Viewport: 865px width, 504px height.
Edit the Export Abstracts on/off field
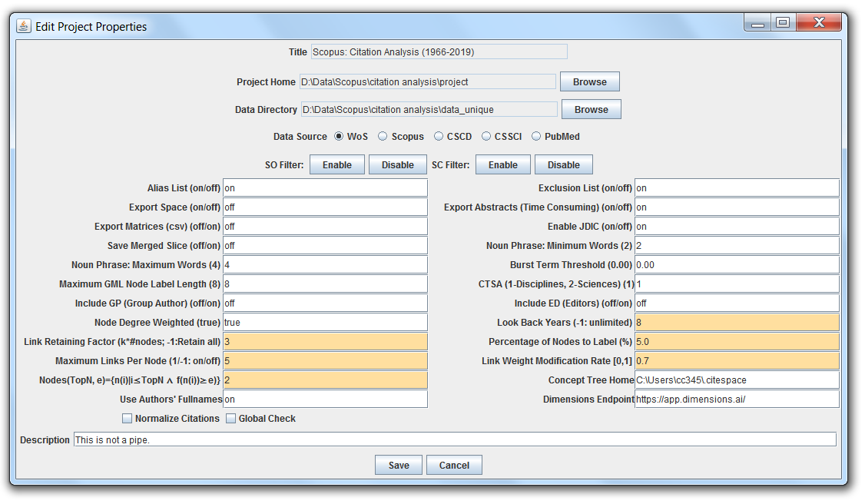737,207
